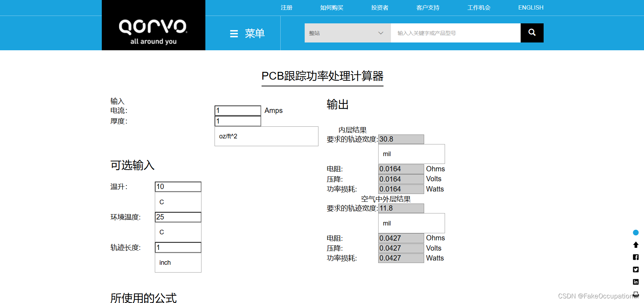Open the temperature rise C unit selector
This screenshot has height=303, width=644.
click(178, 202)
